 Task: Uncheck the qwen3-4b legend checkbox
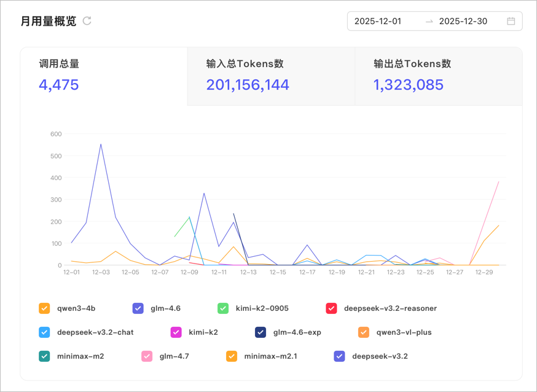tap(44, 308)
